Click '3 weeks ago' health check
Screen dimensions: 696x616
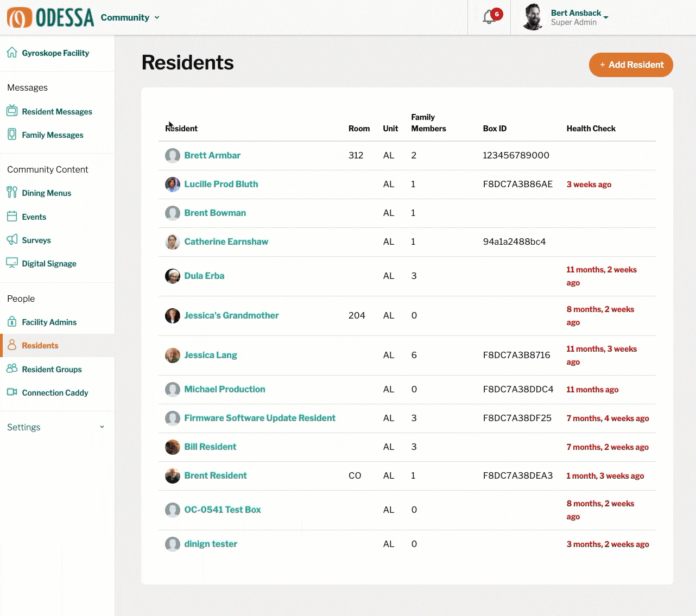[x=589, y=185]
